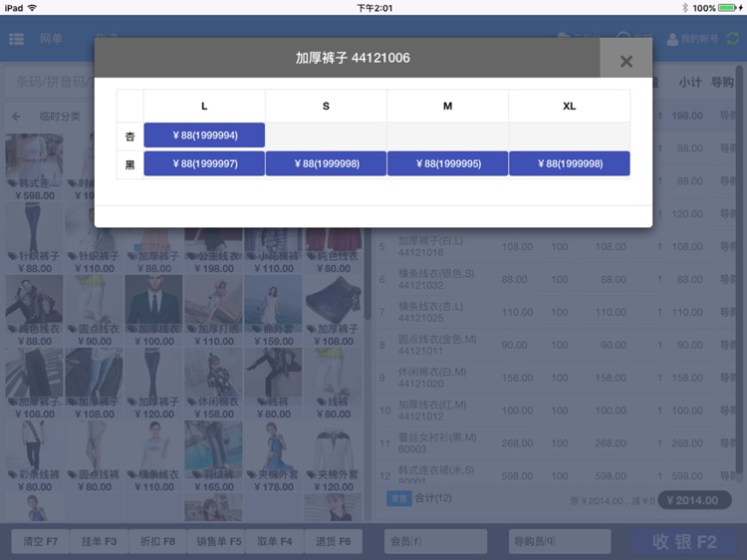
Task: Click 挂单 F3 button
Action: click(99, 541)
